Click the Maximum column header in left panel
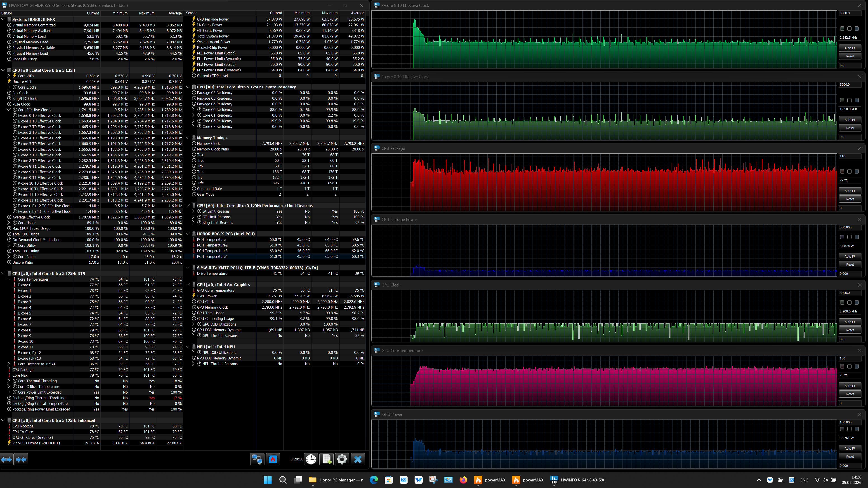868x488 pixels. tap(146, 13)
